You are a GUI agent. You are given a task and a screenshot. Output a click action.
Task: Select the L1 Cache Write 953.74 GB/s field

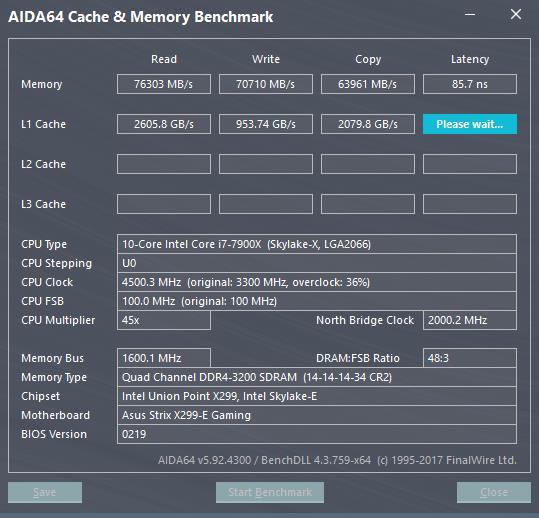pos(266,124)
